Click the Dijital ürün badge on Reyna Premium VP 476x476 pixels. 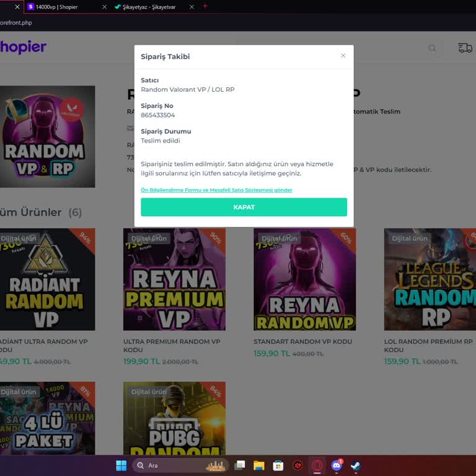coord(149,238)
